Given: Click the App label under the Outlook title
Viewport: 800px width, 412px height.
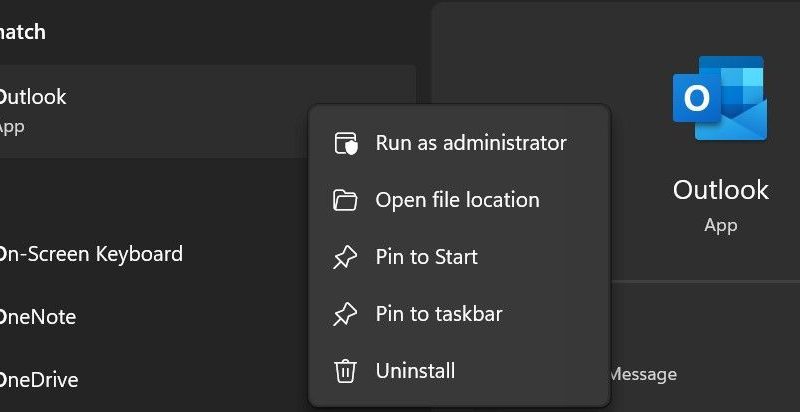Looking at the screenshot, I should coord(720,225).
